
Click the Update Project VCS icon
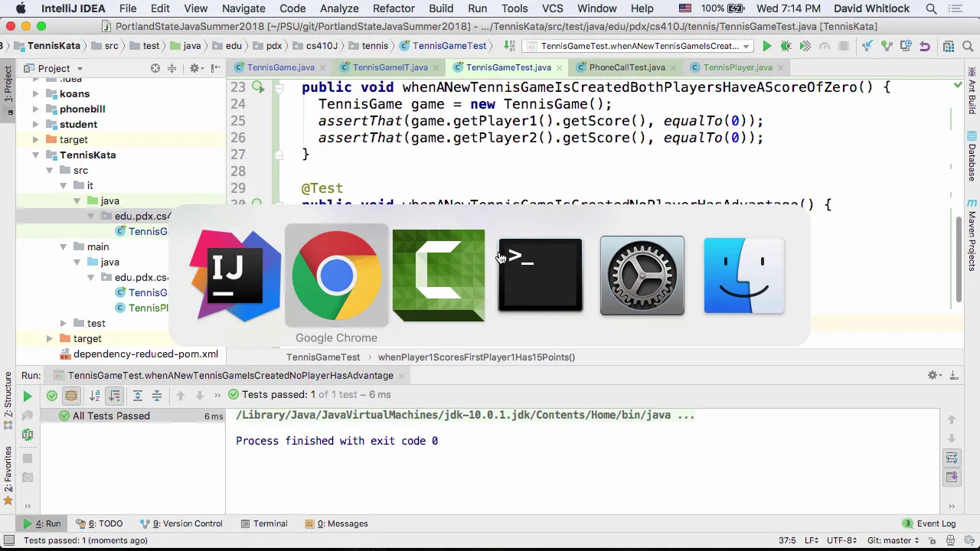pyautogui.click(x=867, y=46)
